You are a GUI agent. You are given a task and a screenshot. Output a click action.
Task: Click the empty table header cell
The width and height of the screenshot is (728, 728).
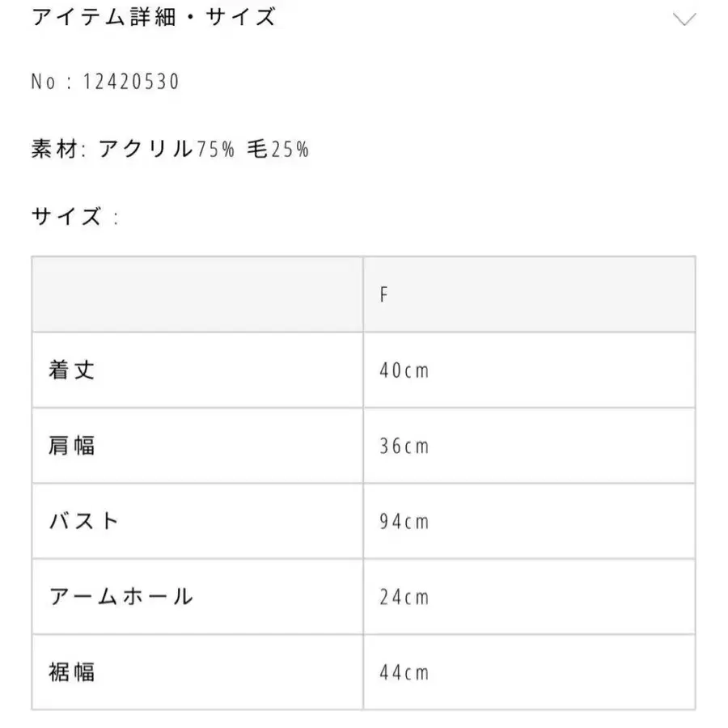click(x=197, y=294)
